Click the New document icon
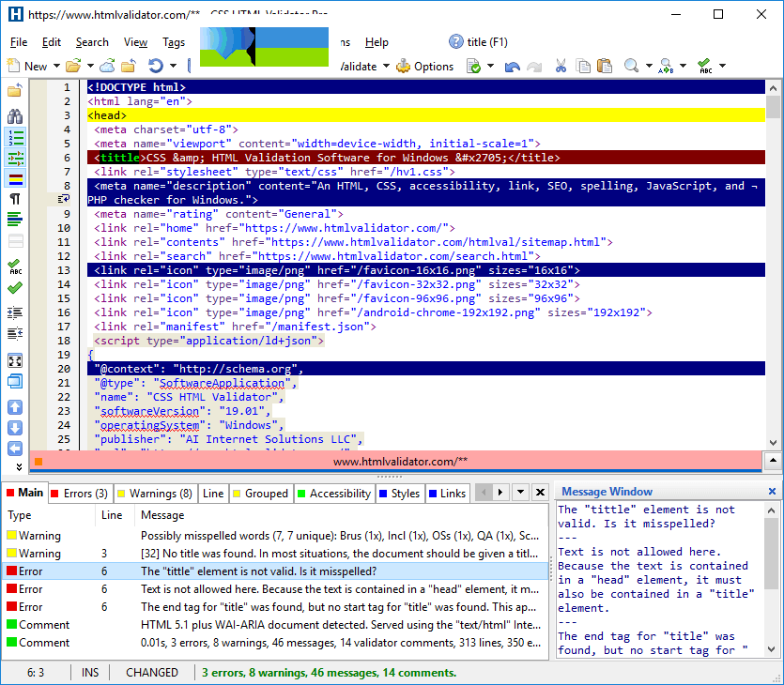 pyautogui.click(x=13, y=66)
